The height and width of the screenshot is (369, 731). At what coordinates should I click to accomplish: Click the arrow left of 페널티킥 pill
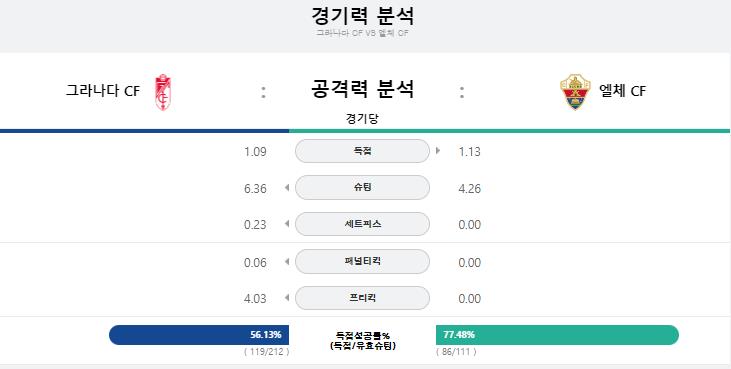coord(287,261)
